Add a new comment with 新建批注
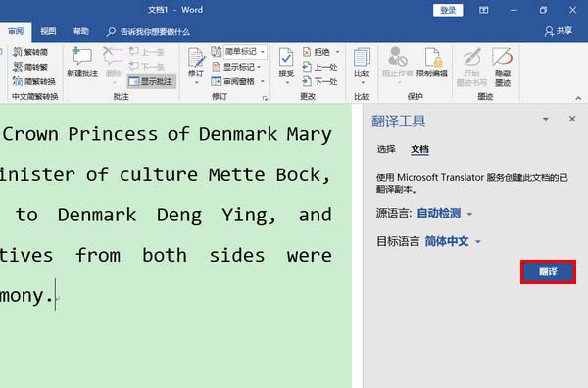588x388 pixels. click(82, 63)
